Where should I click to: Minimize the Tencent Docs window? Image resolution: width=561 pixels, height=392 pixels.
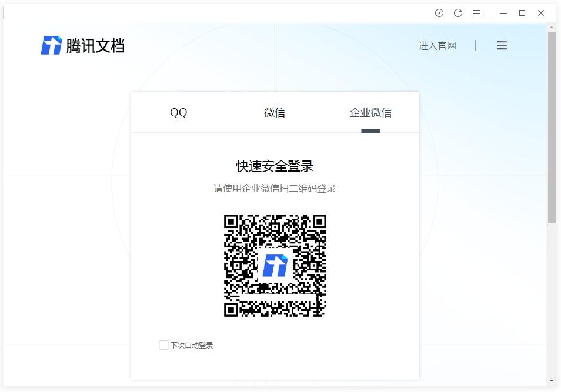pyautogui.click(x=503, y=14)
